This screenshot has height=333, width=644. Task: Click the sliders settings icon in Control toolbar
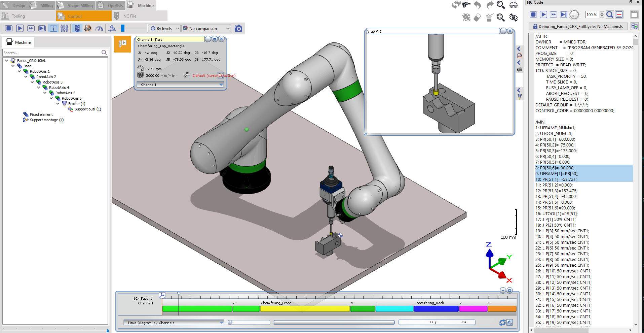(64, 29)
